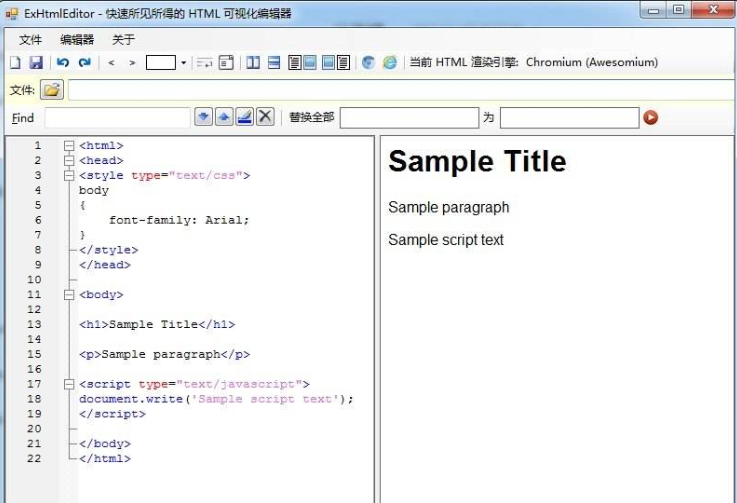Screen dimensions: 737x503
Task: Click the <style type="text/css"> line
Action: pyautogui.click(x=165, y=175)
